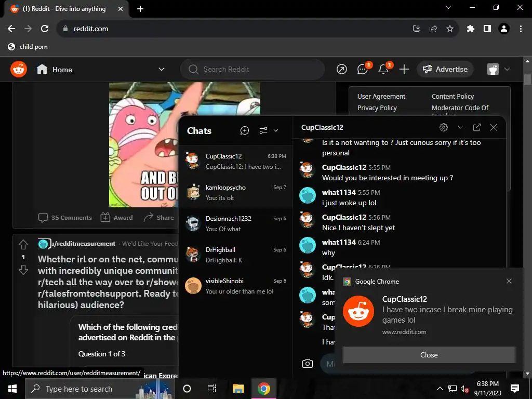Open the notifications bell icon

click(383, 69)
